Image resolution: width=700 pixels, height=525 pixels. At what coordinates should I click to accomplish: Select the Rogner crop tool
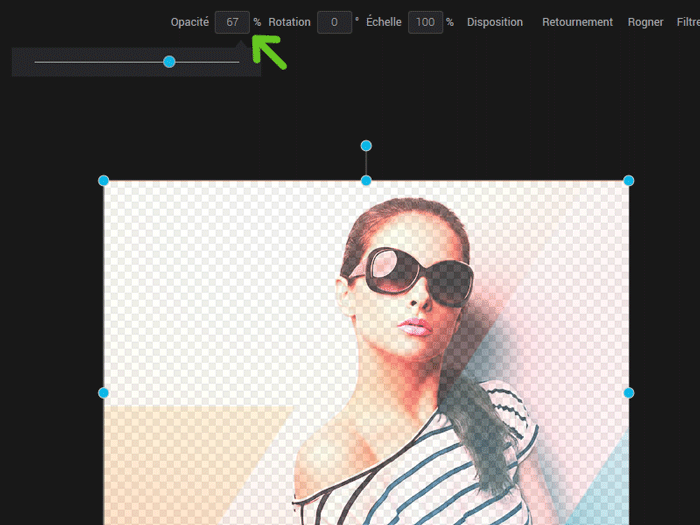pos(645,22)
